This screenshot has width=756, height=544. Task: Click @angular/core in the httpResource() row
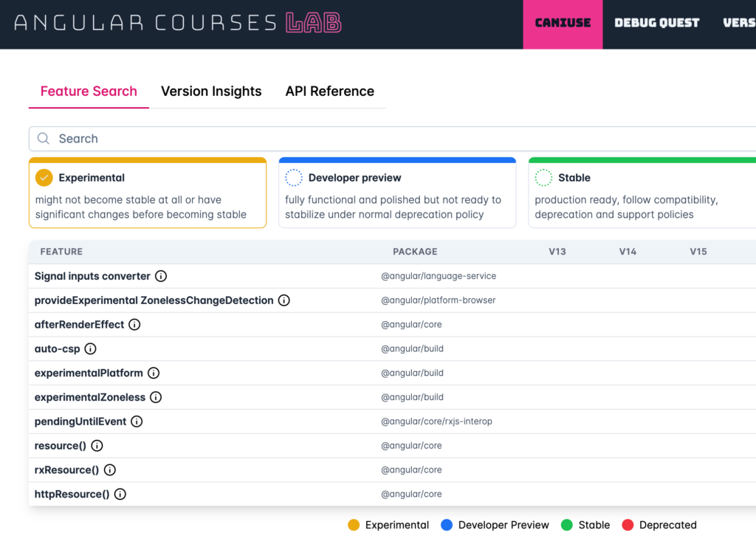point(411,494)
